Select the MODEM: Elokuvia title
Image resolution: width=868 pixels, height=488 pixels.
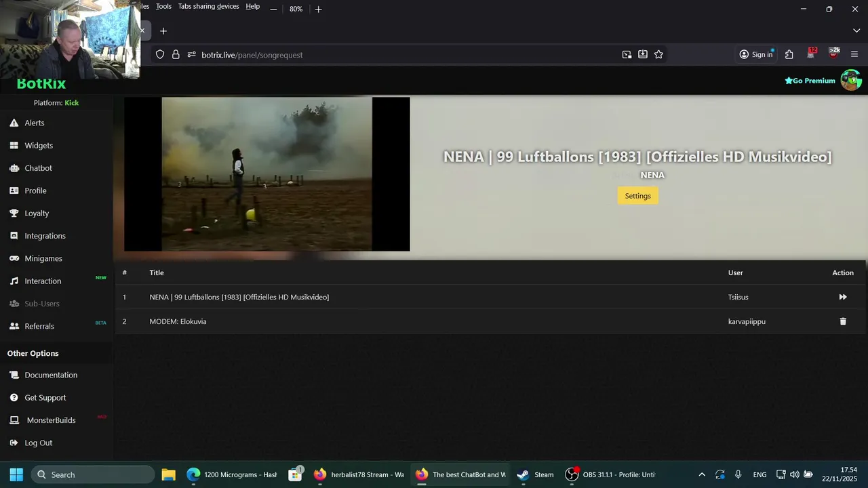pyautogui.click(x=178, y=321)
